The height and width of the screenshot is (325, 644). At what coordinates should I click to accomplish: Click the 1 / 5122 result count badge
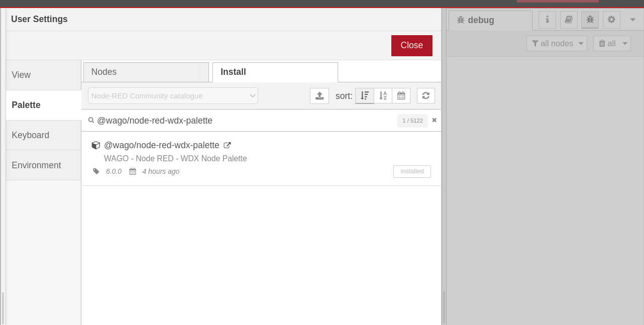(x=412, y=121)
